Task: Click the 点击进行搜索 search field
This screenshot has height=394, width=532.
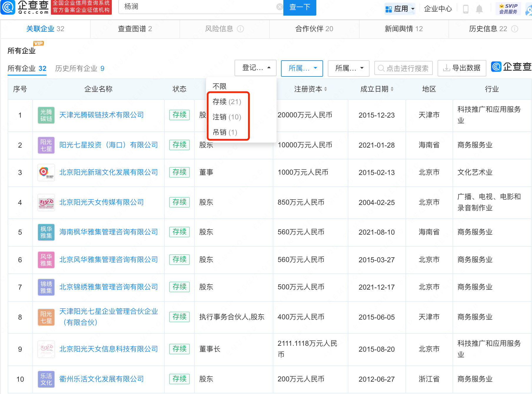Action: tap(403, 68)
